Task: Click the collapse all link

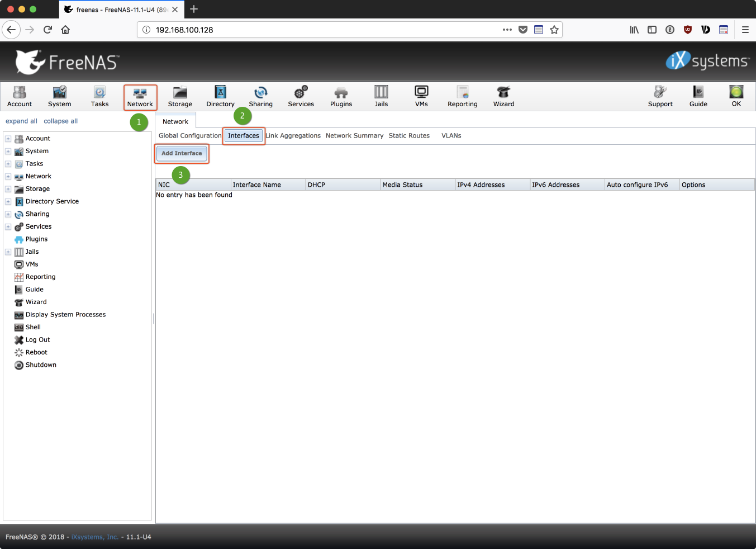Action: click(60, 121)
